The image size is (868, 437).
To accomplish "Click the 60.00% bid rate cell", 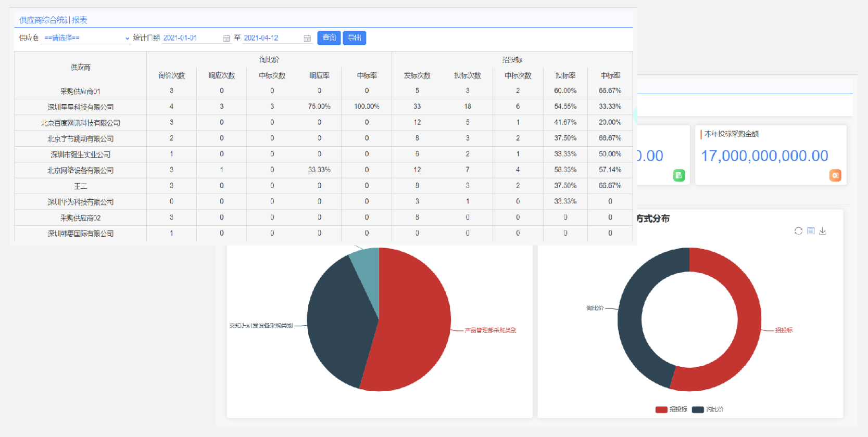I will click(x=565, y=91).
